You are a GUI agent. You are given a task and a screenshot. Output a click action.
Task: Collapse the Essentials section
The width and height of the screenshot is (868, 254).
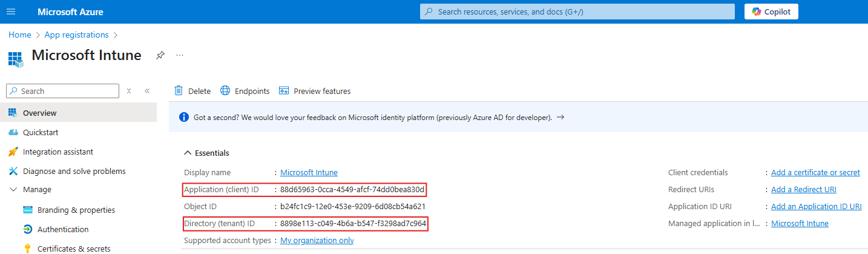[x=206, y=153]
